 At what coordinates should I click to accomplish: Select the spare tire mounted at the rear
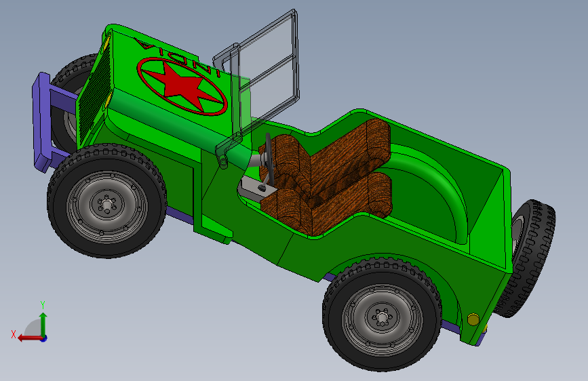[x=529, y=259]
